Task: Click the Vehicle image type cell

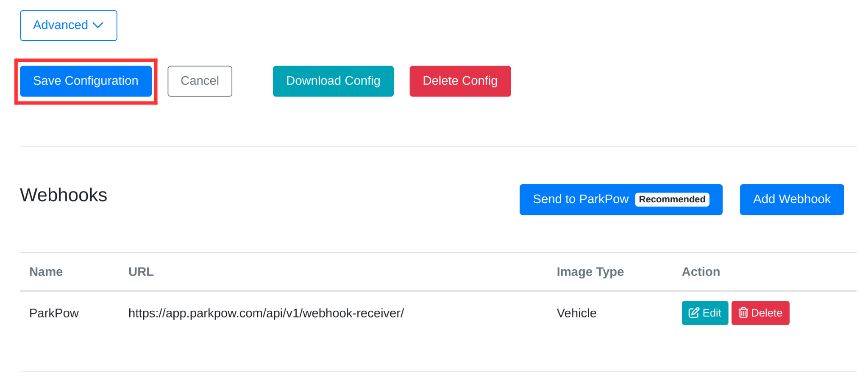Action: 576,313
